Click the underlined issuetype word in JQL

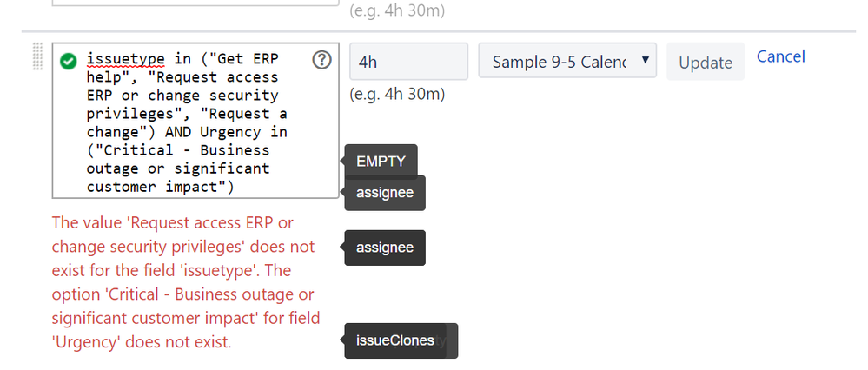click(126, 58)
